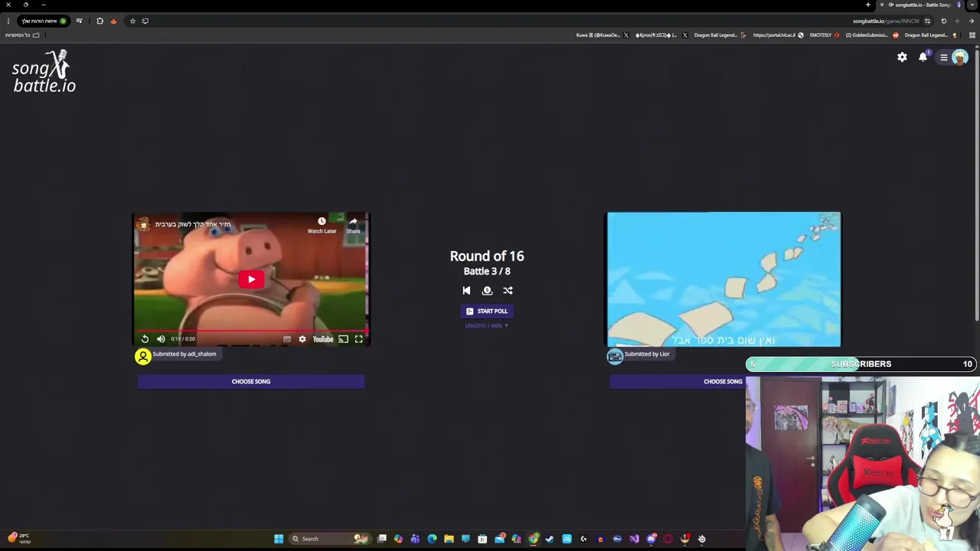The height and width of the screenshot is (551, 980).
Task: Open Discord from the taskbar
Action: coord(652,539)
